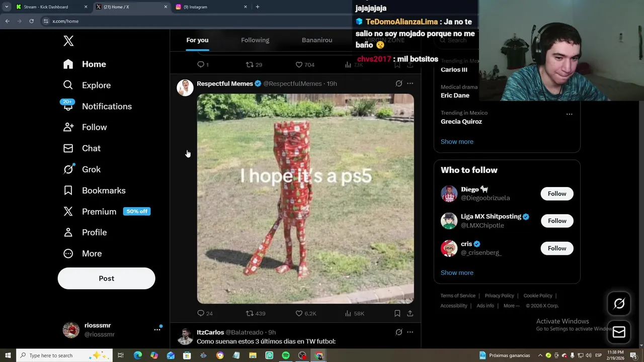Follow cris @_crisenberg_

coord(557,248)
